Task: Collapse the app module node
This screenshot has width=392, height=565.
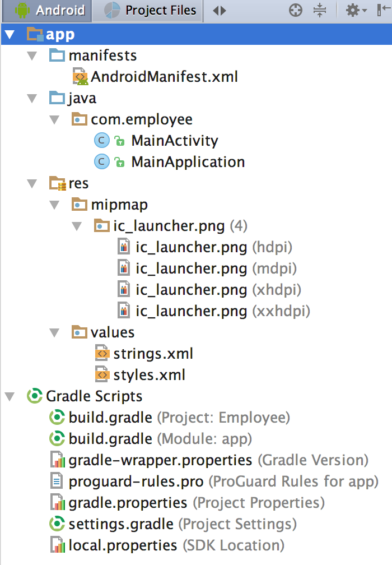Action: coord(10,35)
